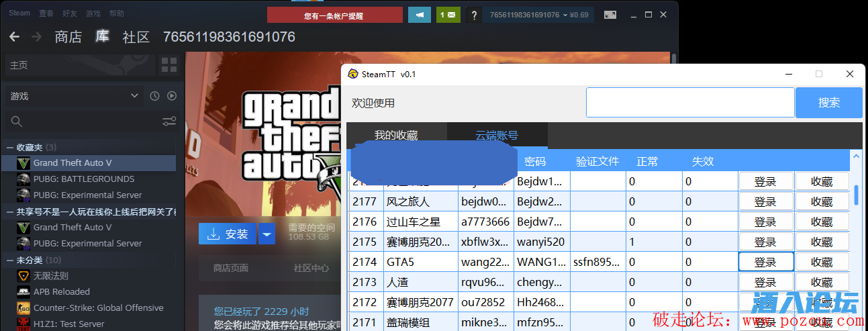868x331 pixels.
Task: Open the 游戏 menu in the menu bar
Action: pyautogui.click(x=93, y=13)
